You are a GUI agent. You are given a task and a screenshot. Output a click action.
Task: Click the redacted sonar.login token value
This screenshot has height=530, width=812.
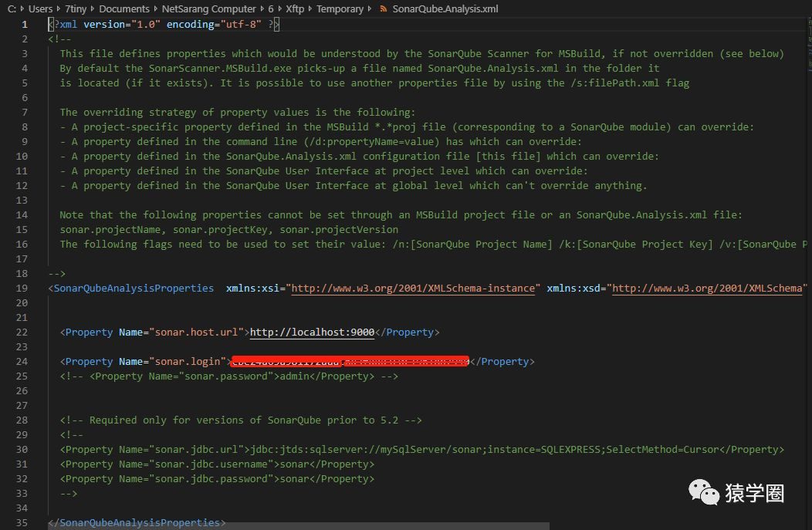tap(350, 361)
